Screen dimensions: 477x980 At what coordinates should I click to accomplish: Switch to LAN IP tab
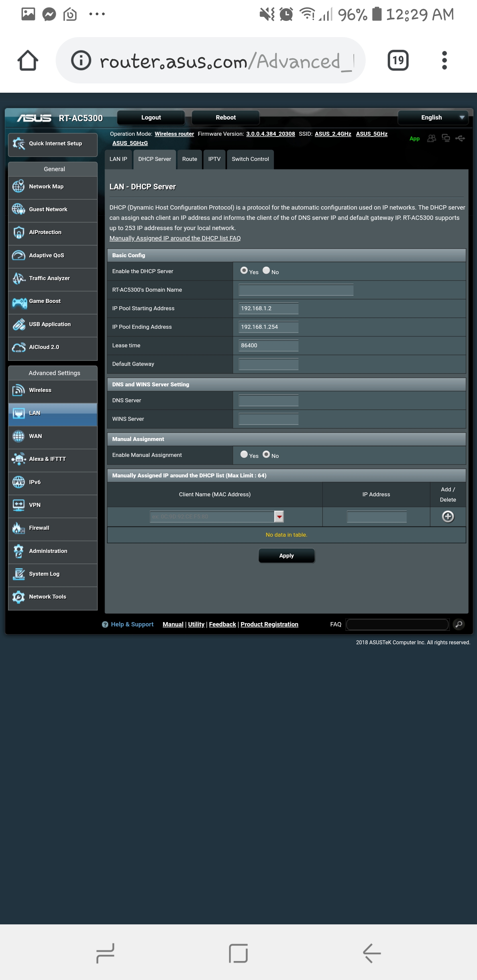(x=118, y=159)
